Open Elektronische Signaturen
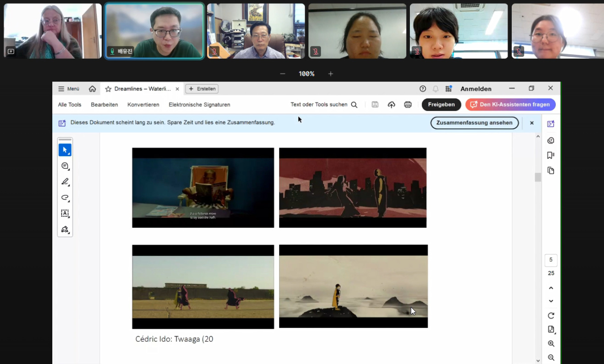This screenshot has width=604, height=364. [199, 105]
